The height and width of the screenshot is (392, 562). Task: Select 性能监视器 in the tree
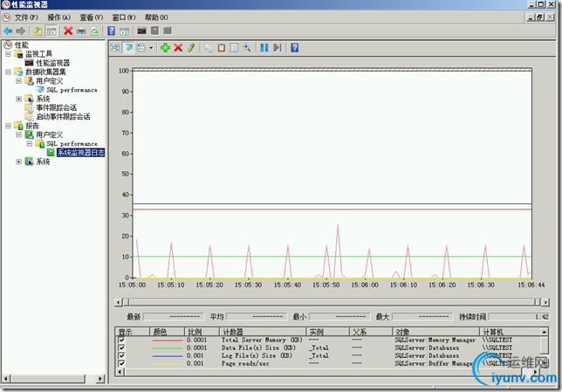click(x=53, y=63)
